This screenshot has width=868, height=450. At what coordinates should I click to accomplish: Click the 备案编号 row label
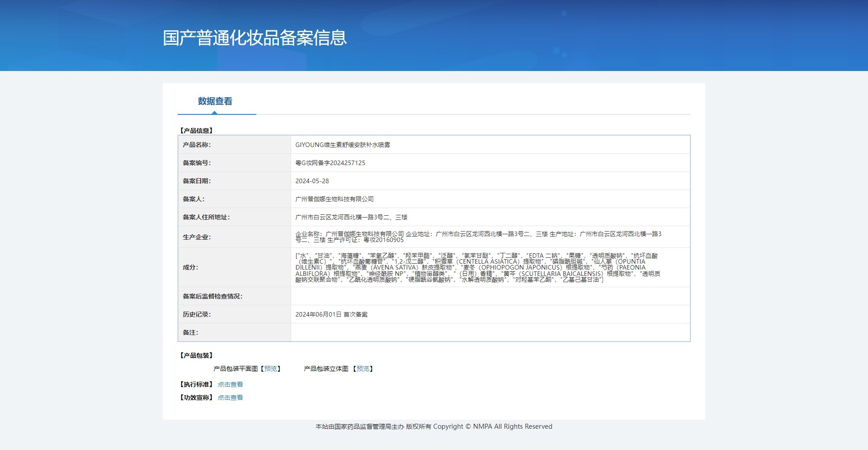[197, 163]
